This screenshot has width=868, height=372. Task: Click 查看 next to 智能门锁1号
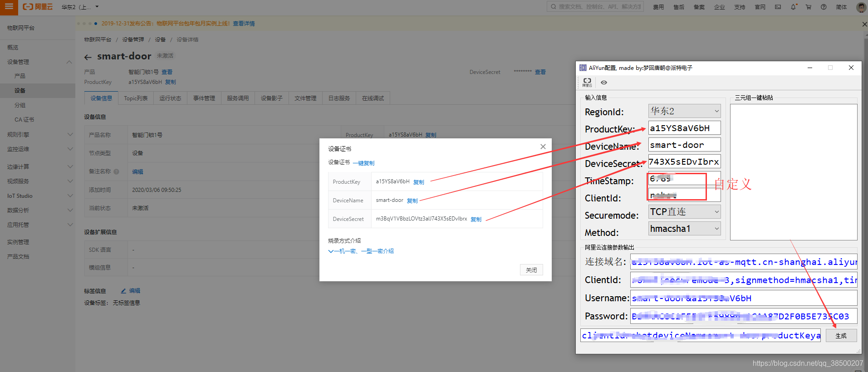pyautogui.click(x=167, y=72)
